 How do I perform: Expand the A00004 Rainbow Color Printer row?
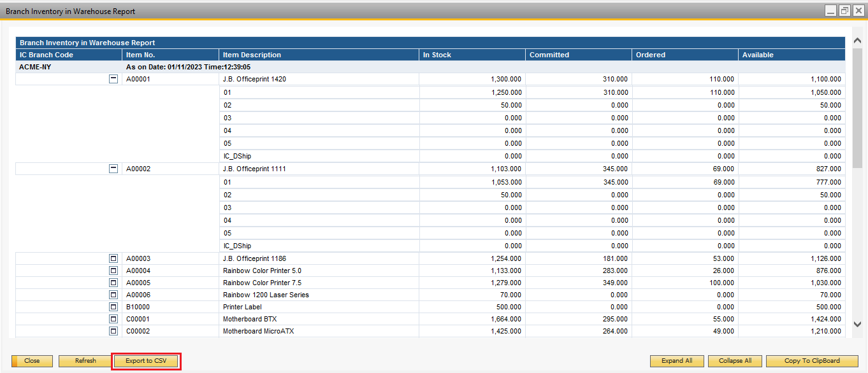114,271
